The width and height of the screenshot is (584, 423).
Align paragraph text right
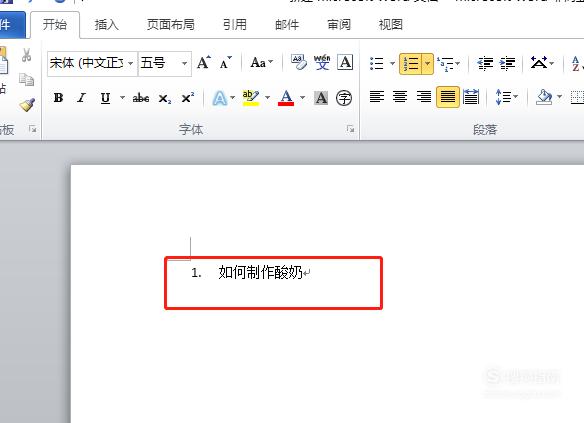click(424, 97)
